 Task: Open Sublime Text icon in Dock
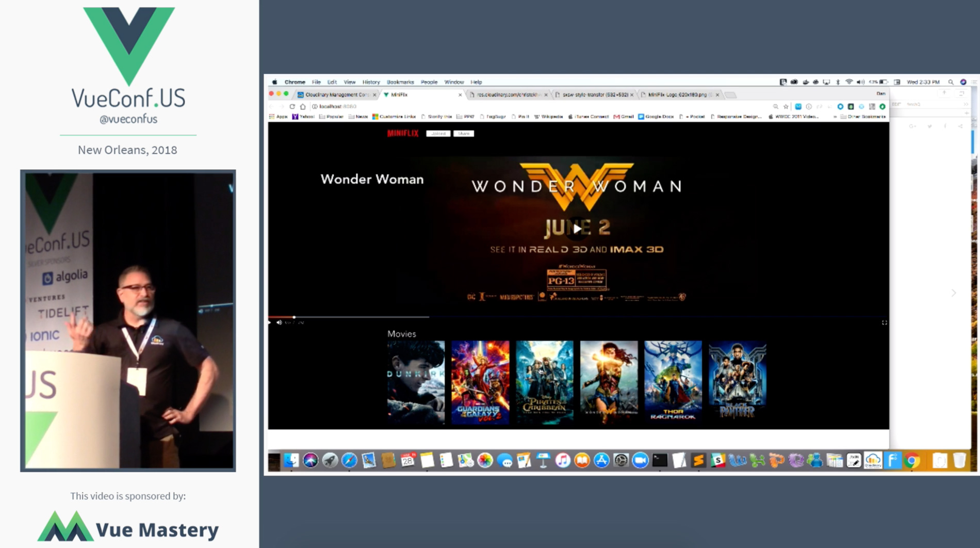tap(698, 460)
